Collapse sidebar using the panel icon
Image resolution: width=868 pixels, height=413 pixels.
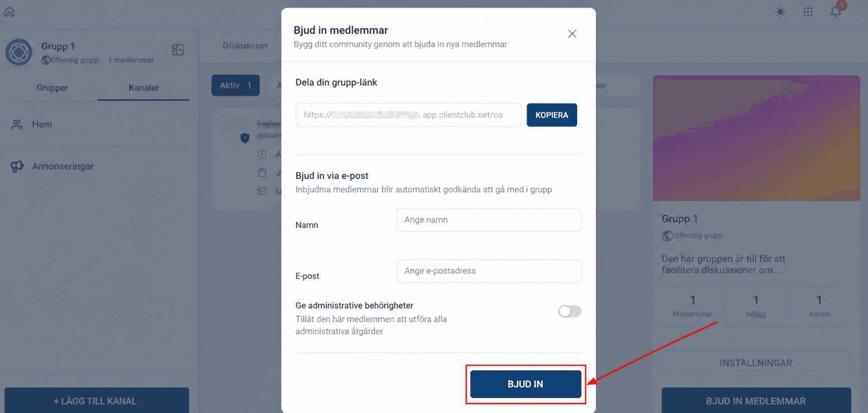click(x=178, y=50)
